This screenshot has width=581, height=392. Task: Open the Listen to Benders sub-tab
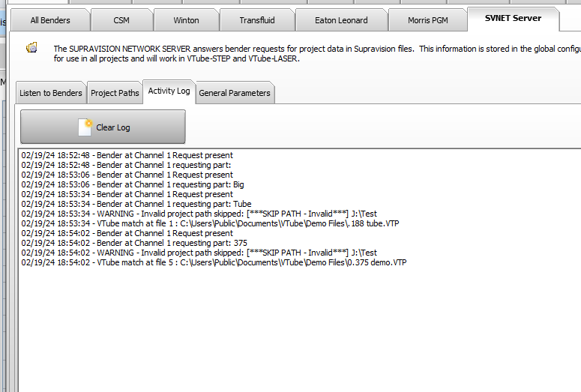[51, 93]
